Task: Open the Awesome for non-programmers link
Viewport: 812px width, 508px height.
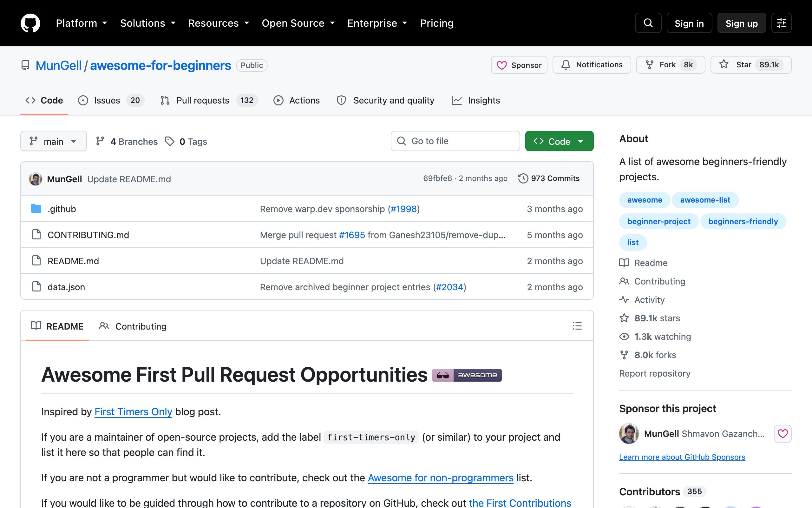Action: (441, 478)
